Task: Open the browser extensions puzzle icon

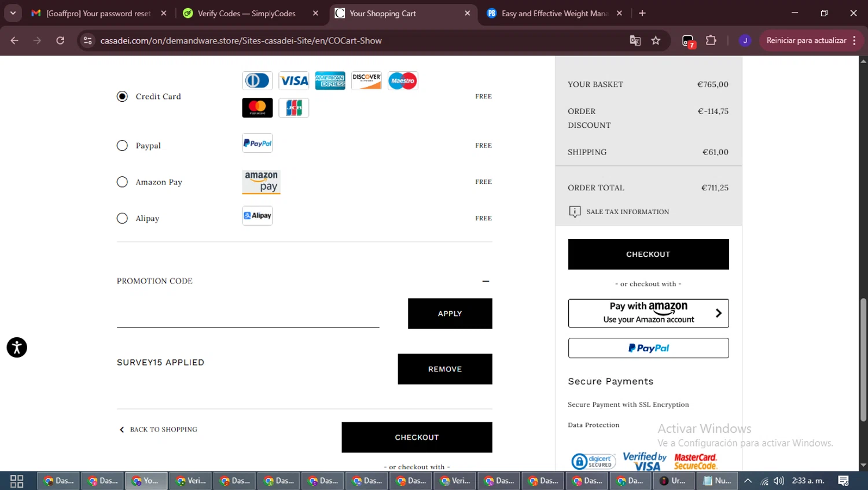Action: pyautogui.click(x=711, y=40)
